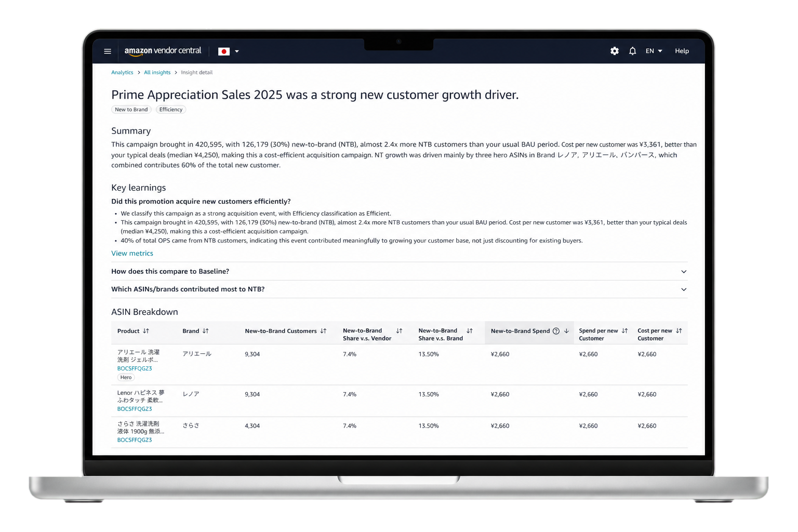798x532 pixels.
Task: Click the レノア brand cell
Action: pyautogui.click(x=191, y=394)
